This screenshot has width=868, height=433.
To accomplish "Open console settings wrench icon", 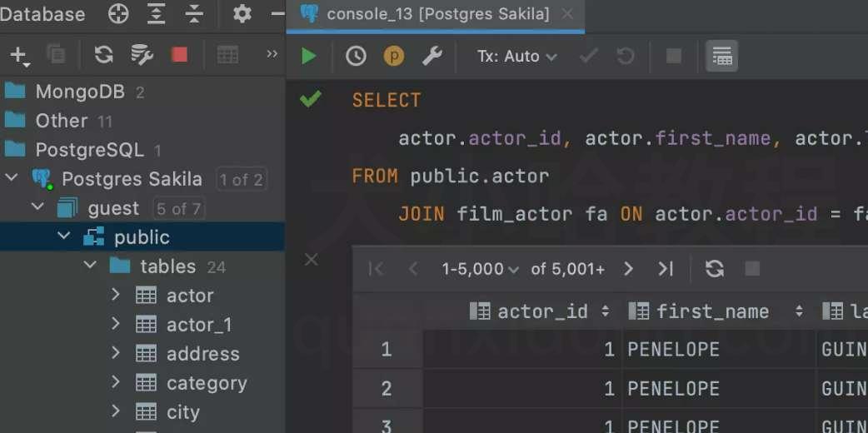I will point(432,56).
